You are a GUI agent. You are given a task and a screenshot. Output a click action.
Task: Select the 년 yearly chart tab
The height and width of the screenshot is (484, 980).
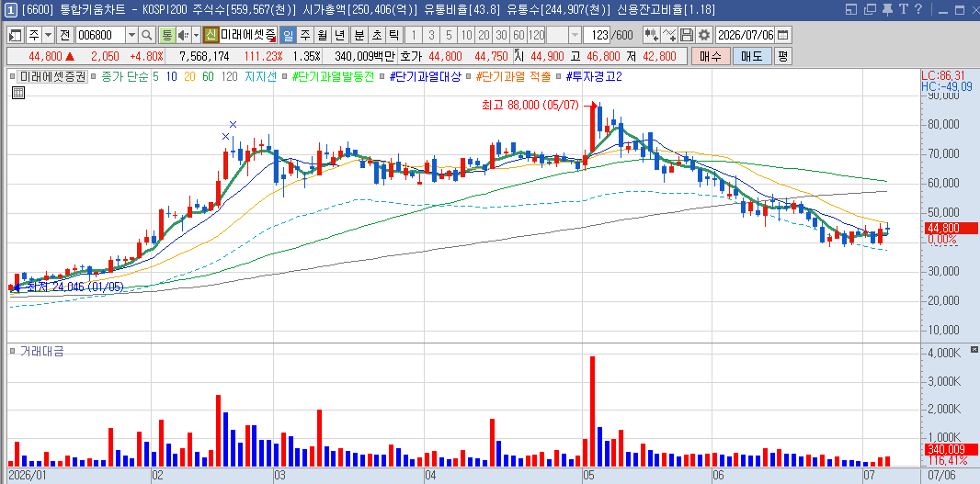coord(340,35)
